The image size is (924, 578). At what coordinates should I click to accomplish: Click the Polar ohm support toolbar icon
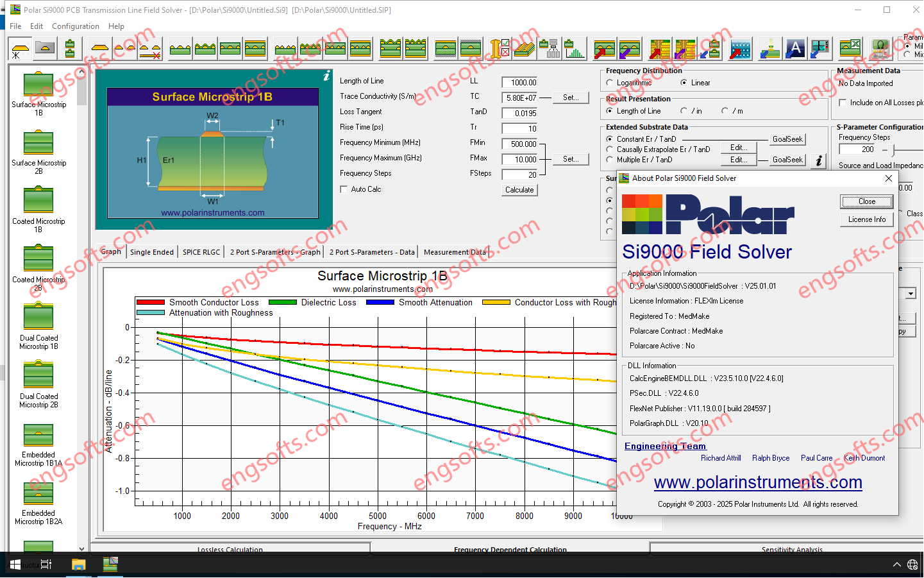[880, 48]
